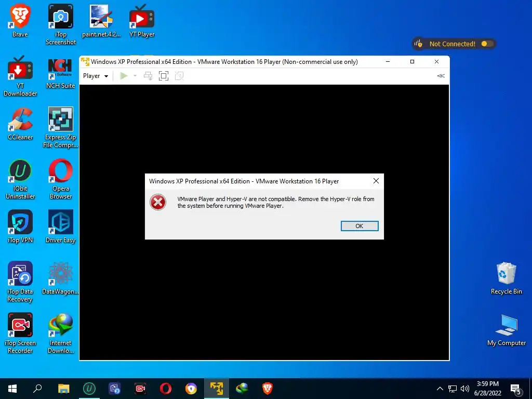
Task: Close the VMware error dialog with X
Action: (376, 181)
